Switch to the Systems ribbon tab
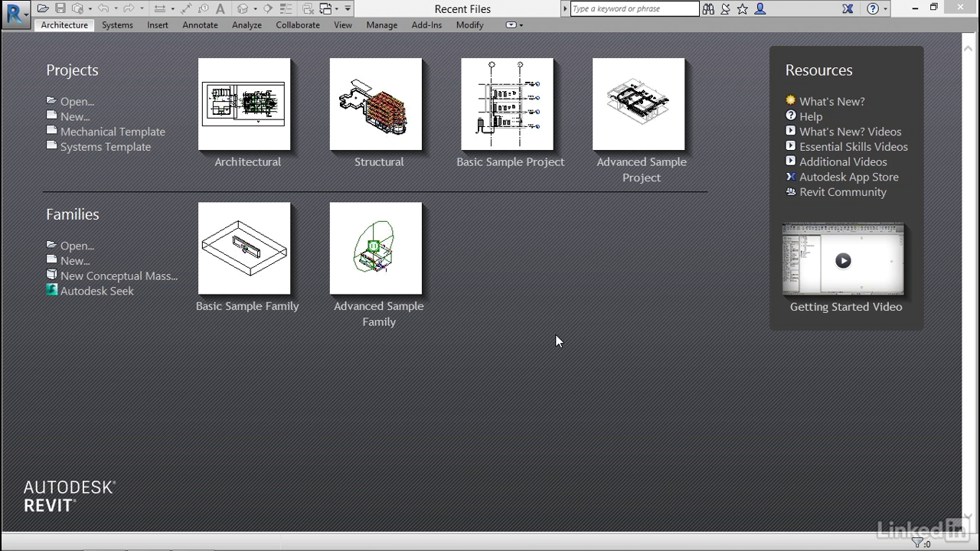Image resolution: width=980 pixels, height=551 pixels. [x=117, y=24]
